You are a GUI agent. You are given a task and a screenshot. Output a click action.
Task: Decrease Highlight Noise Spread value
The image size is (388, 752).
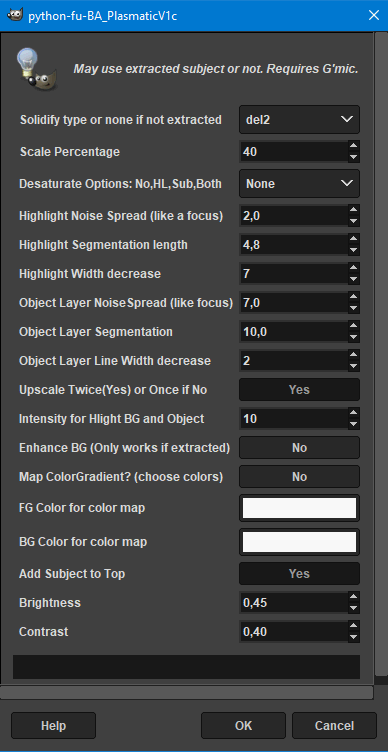coord(353,221)
